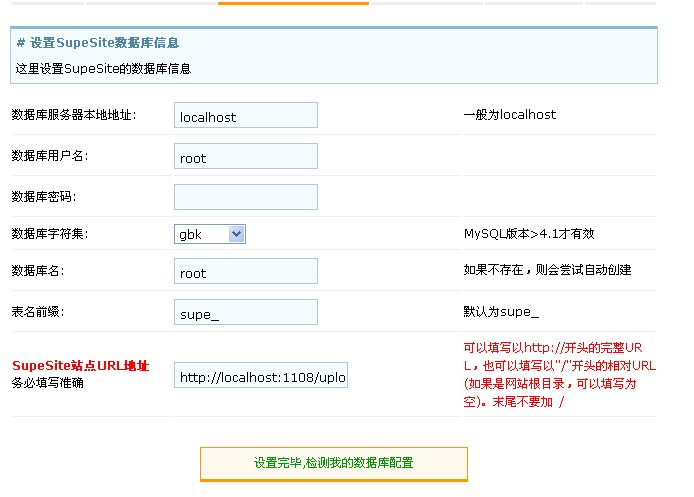Click the 务必填写准确 note
Viewport: 694px width, 497px height.
(48, 383)
